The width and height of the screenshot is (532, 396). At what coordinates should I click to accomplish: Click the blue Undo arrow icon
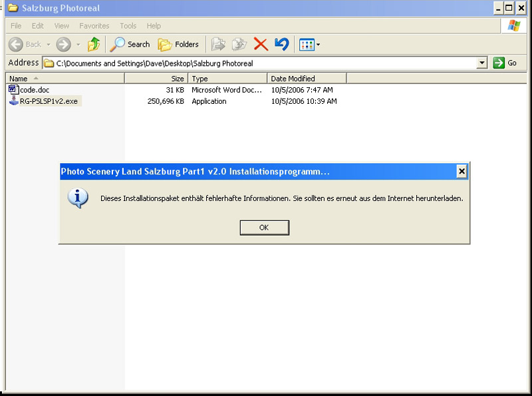pyautogui.click(x=281, y=45)
